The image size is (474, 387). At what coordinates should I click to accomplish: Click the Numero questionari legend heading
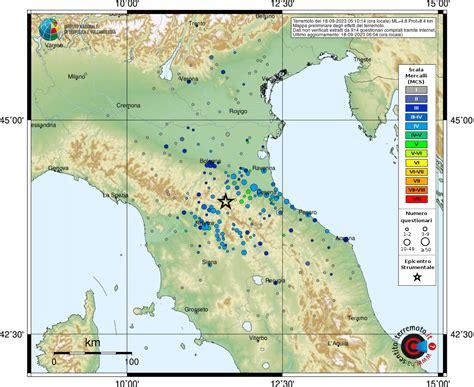416,217
